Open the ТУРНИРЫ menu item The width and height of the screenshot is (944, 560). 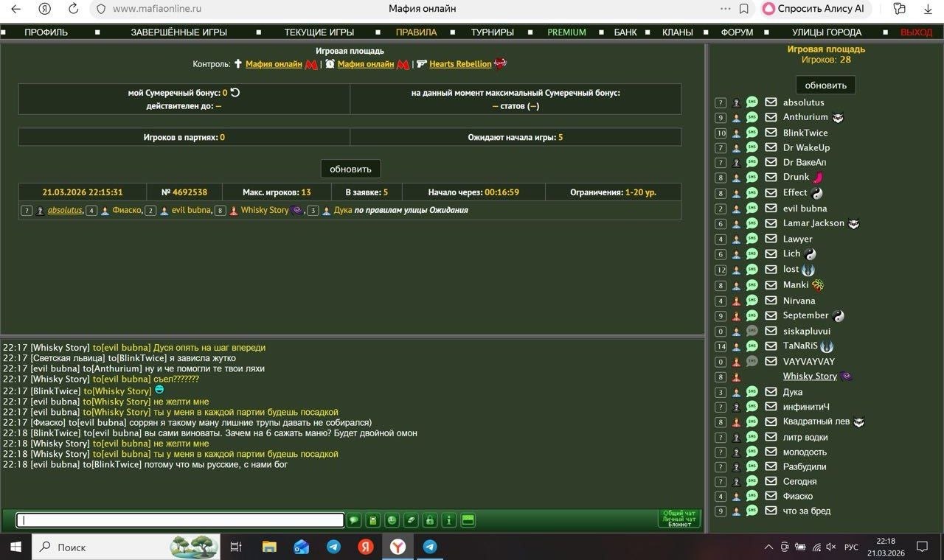[492, 32]
